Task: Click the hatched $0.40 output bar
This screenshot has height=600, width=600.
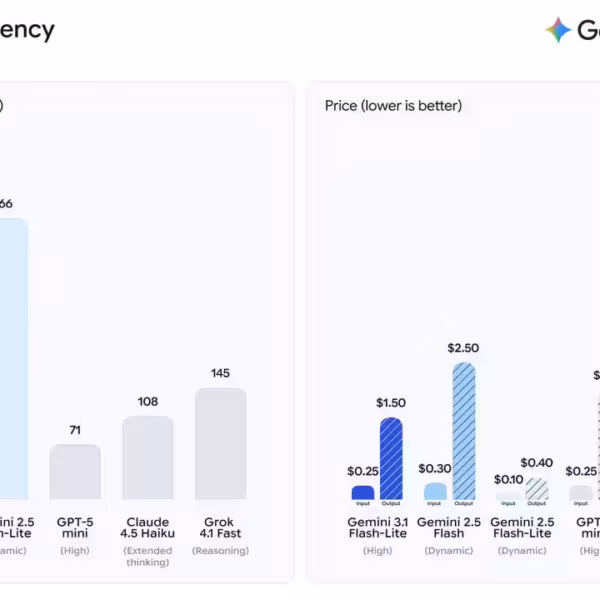Action: click(537, 488)
